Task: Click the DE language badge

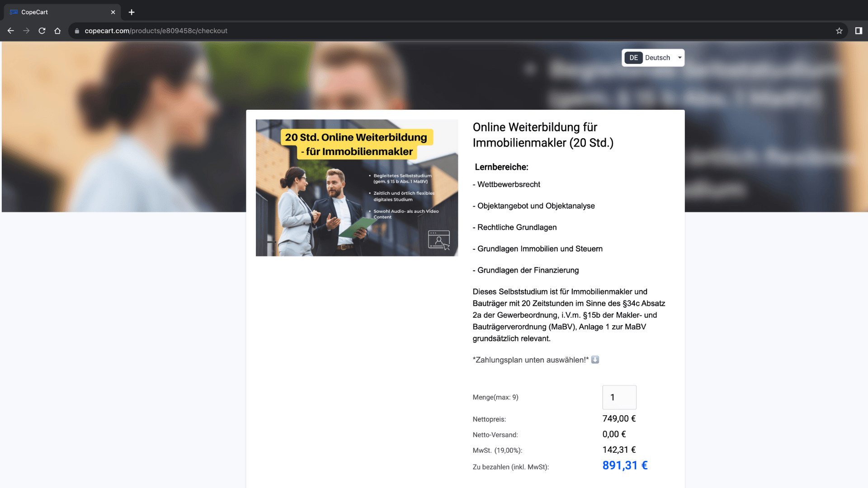Action: click(x=633, y=58)
